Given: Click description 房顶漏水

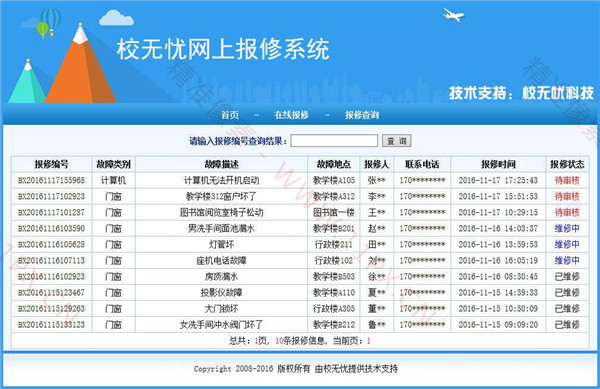Looking at the screenshot, I should (222, 277).
